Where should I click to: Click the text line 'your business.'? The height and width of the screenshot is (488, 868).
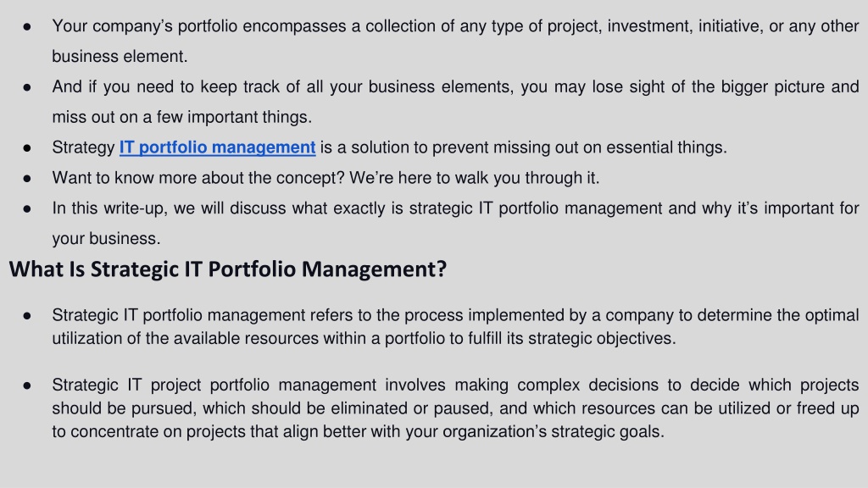106,239
